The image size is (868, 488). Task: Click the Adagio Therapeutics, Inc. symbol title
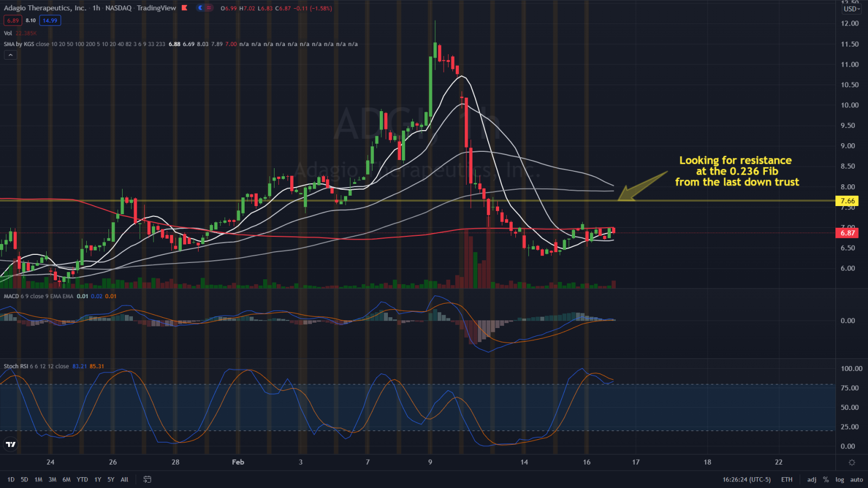tap(45, 8)
